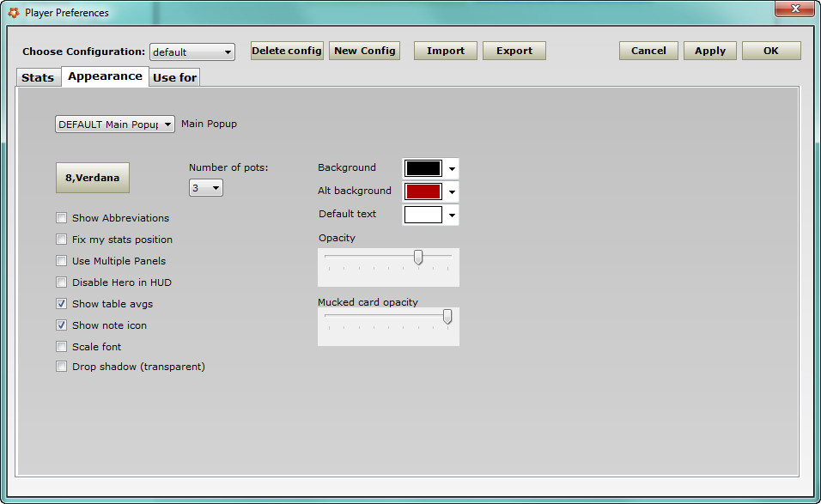Toggle the Scale font checkbox
Image resolution: width=821 pixels, height=504 pixels.
tap(61, 347)
